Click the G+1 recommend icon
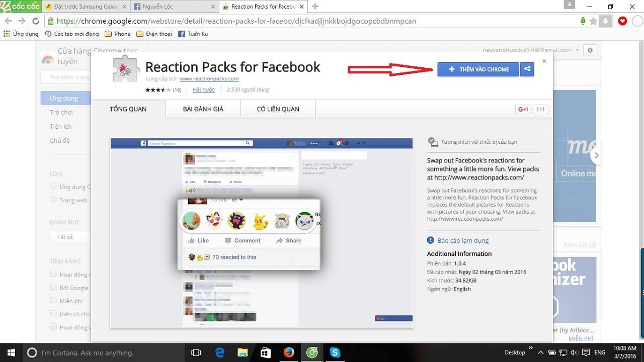The height and width of the screenshot is (362, 644). click(523, 109)
